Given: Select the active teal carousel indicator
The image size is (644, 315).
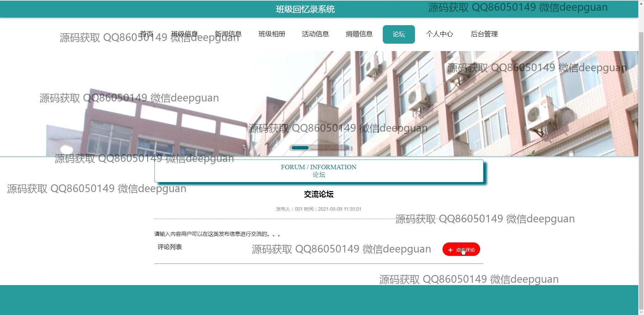Looking at the screenshot, I should (300, 148).
